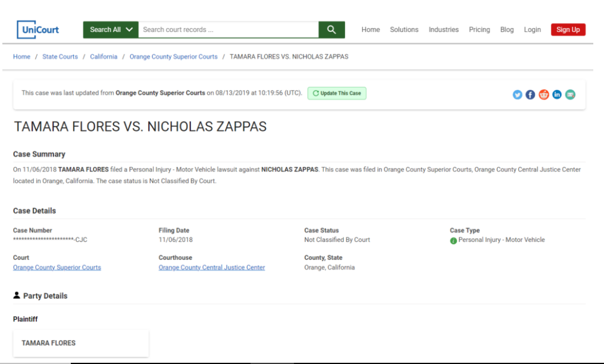This screenshot has width=604, height=364.
Task: Open the Industries menu
Action: (443, 30)
